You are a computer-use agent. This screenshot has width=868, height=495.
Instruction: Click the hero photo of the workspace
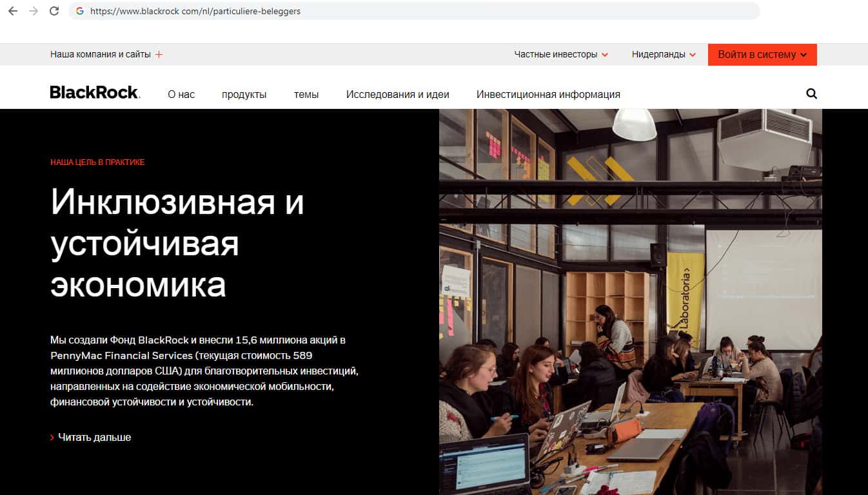point(631,302)
